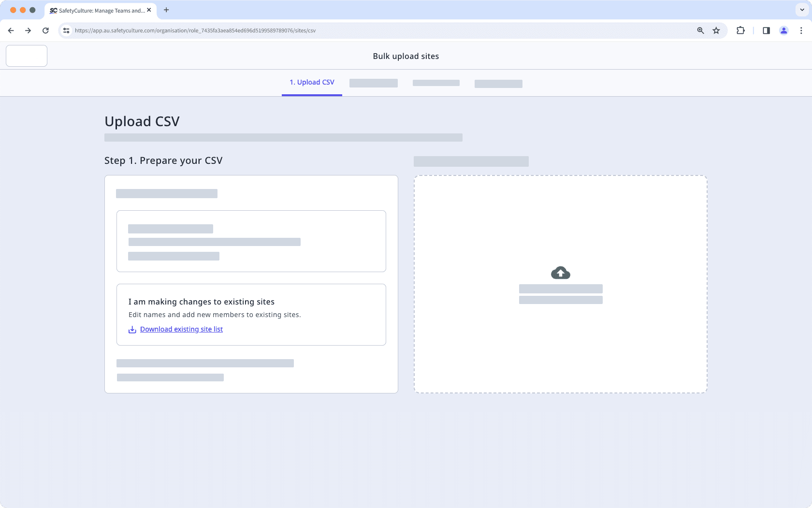Navigate forward with the forward arrow
This screenshot has width=812, height=508.
pyautogui.click(x=28, y=30)
